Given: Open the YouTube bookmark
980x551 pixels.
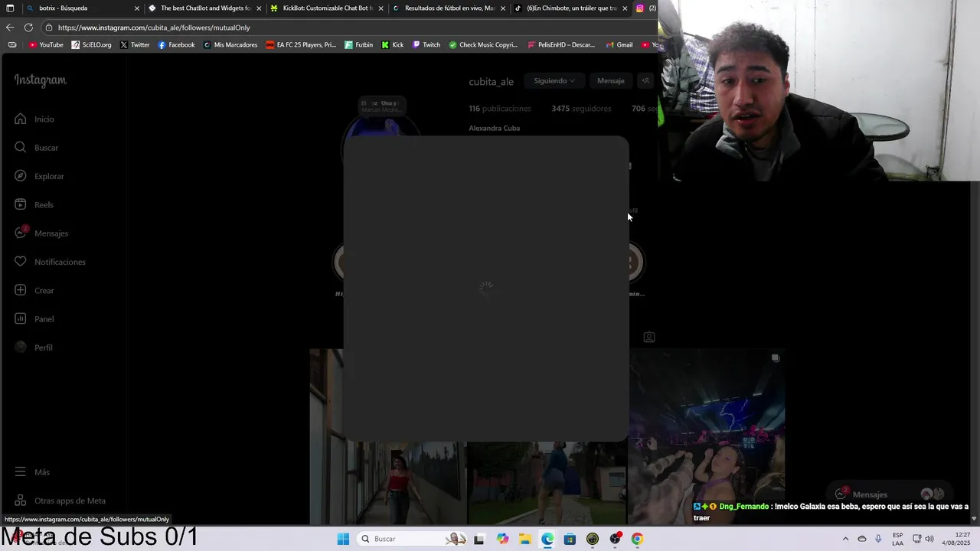Looking at the screenshot, I should pyautogui.click(x=46, y=45).
